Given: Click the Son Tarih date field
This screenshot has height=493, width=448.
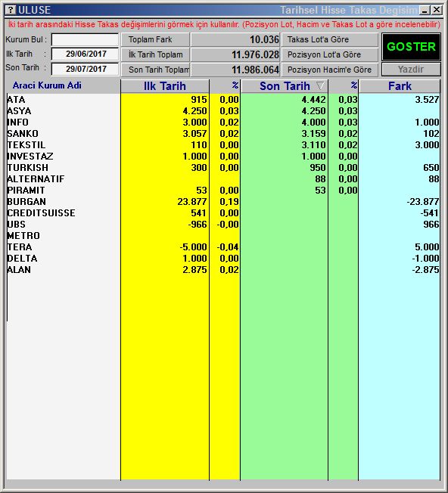Looking at the screenshot, I should point(85,69).
